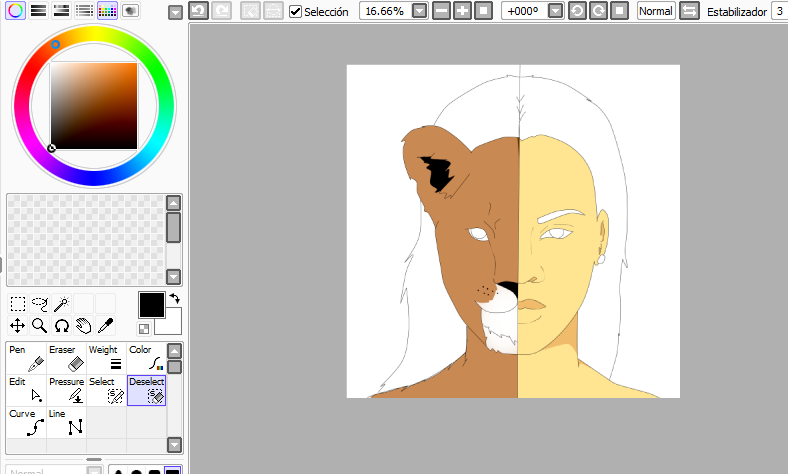This screenshot has width=788, height=474.
Task: Click the +000° rotation value field
Action: click(x=523, y=11)
